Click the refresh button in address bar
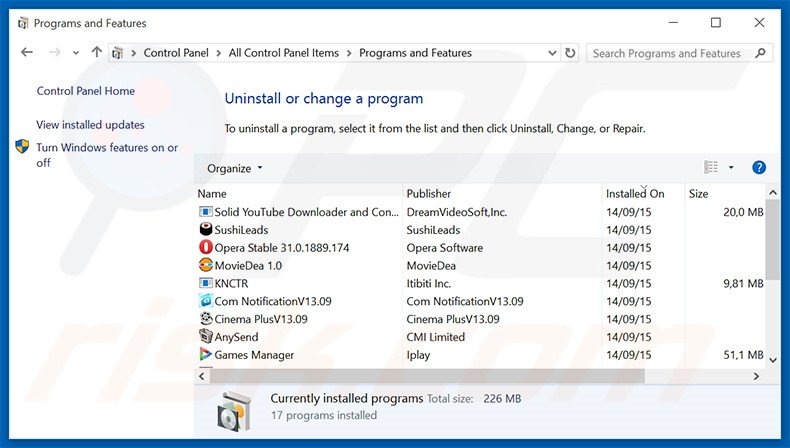This screenshot has width=790, height=448. pyautogui.click(x=571, y=53)
